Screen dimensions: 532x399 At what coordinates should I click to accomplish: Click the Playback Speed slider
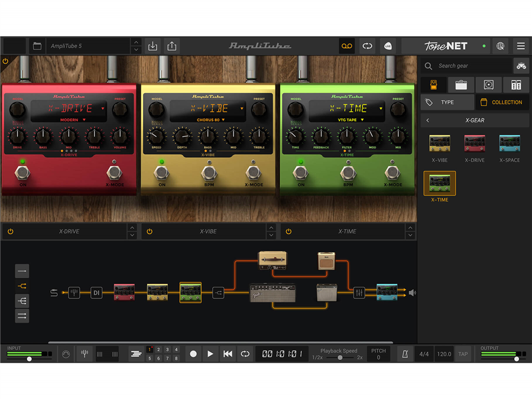(339, 358)
